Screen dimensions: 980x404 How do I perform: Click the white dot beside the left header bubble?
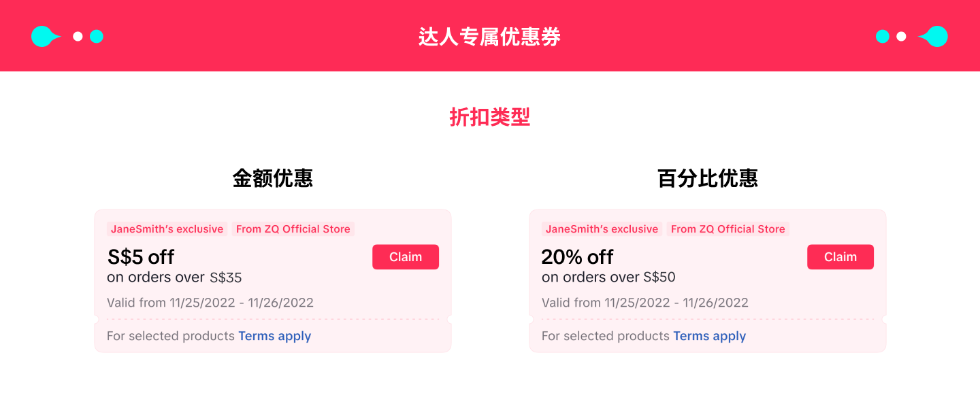78,36
